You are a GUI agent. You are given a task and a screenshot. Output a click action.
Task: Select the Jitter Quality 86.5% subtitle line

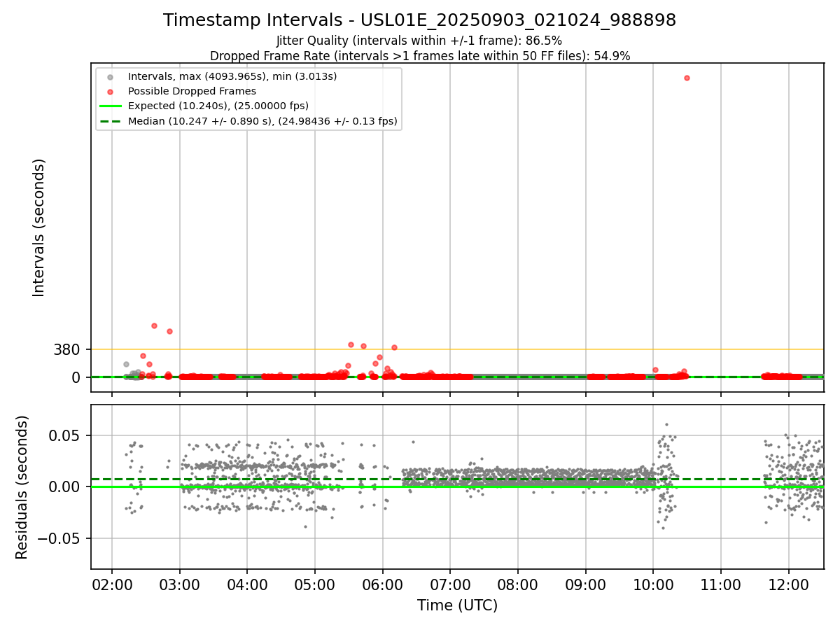pos(419,41)
